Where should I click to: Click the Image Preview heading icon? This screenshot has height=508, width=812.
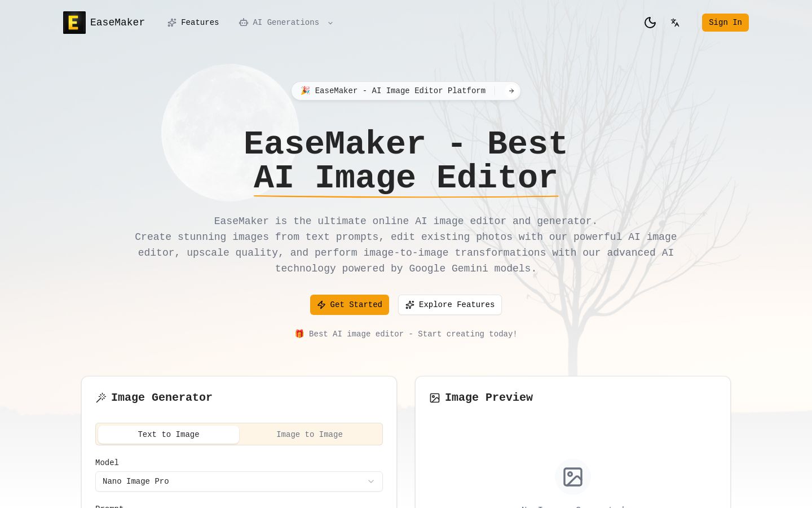pyautogui.click(x=435, y=398)
